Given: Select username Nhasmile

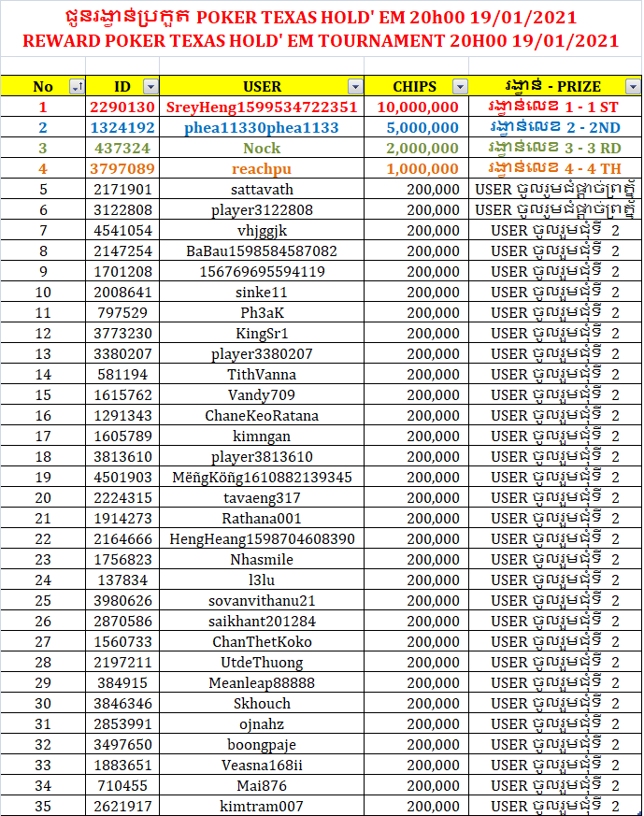Looking at the screenshot, I should click(262, 560).
